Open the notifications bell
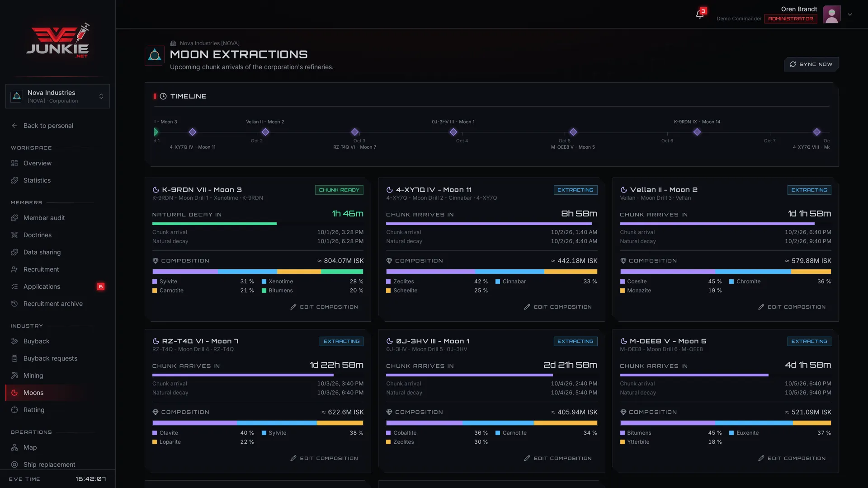The image size is (868, 488). [700, 14]
